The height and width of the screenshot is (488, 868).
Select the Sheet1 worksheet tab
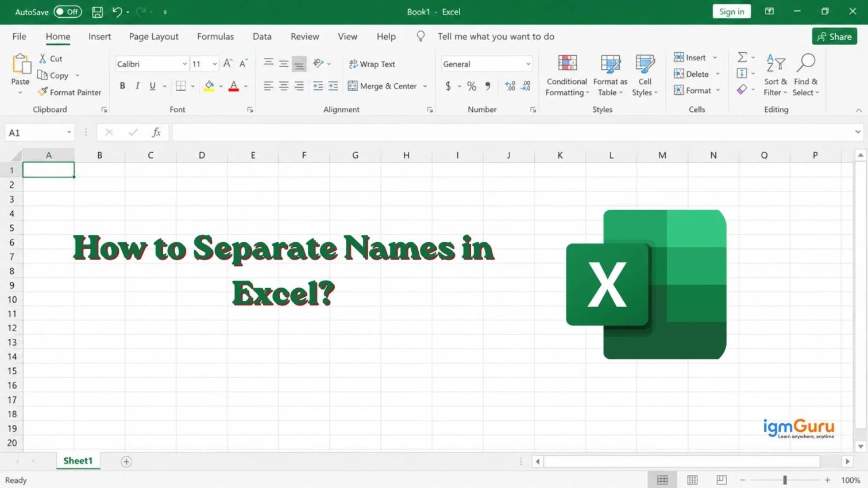[x=78, y=461]
